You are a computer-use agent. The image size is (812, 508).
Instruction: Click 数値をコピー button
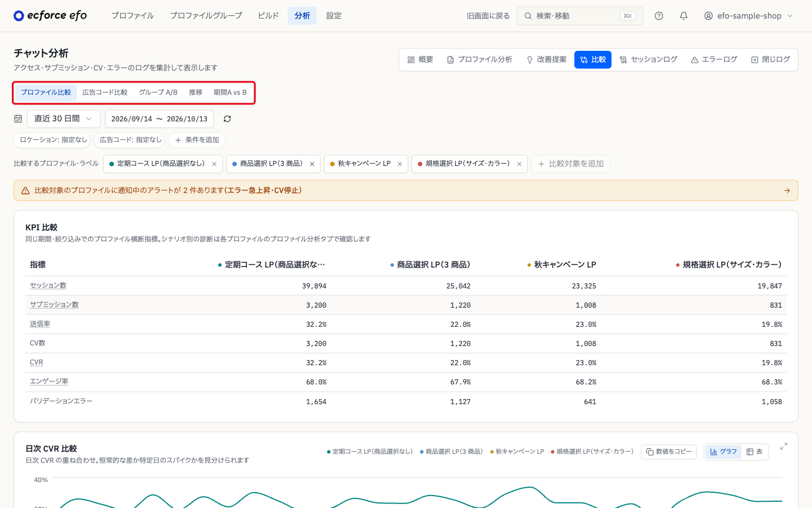tap(669, 452)
